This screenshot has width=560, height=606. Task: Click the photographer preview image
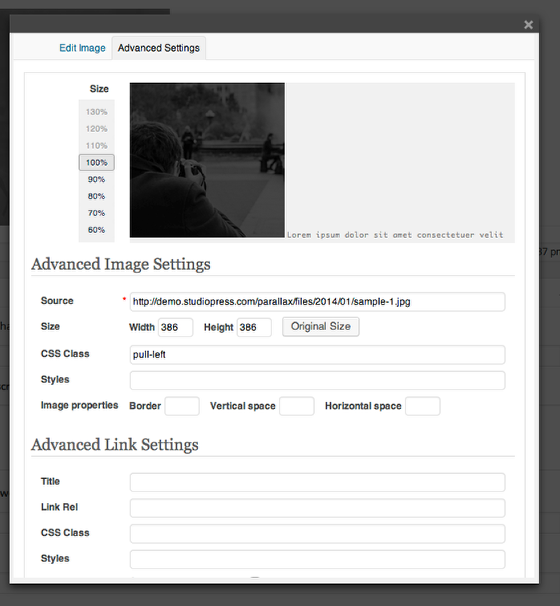(207, 160)
